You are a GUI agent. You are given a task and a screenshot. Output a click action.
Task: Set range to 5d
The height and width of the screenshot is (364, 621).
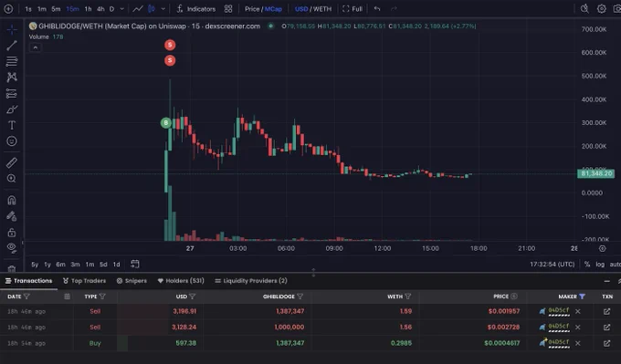click(103, 265)
